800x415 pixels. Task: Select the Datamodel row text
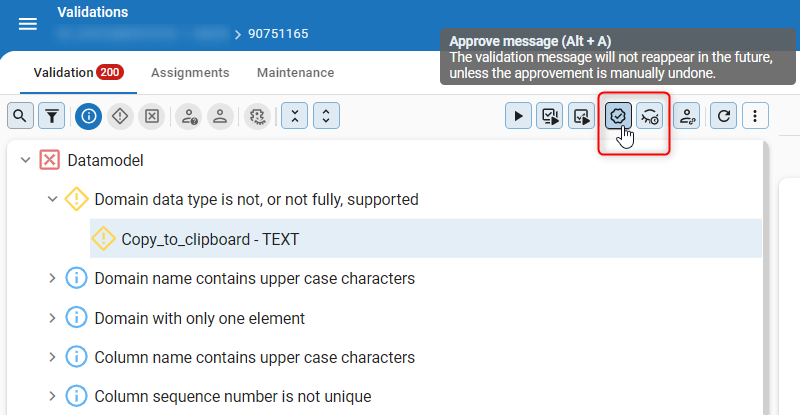click(105, 160)
